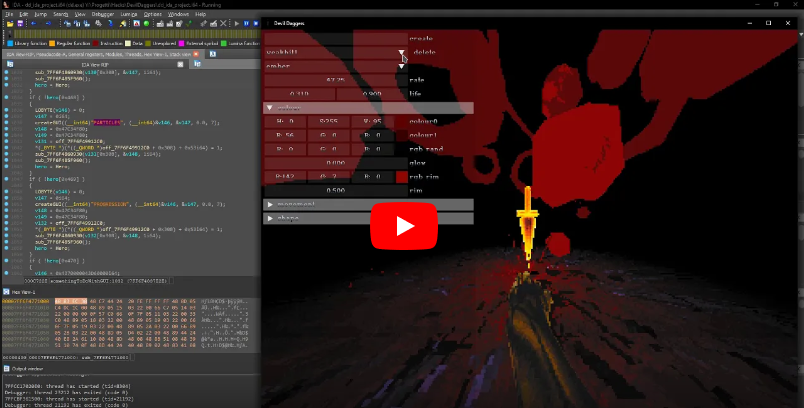Toggle breakpoint dot on the "PROGRESSION" createB02 line
This screenshot has height=408, width=804.
coord(6,204)
